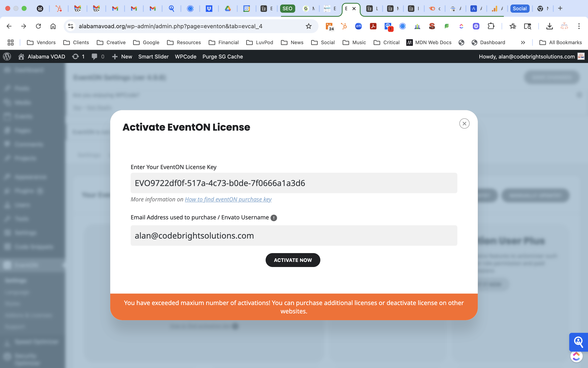This screenshot has height=368, width=588.
Task: Click the browser forward arrow
Action: (x=23, y=26)
